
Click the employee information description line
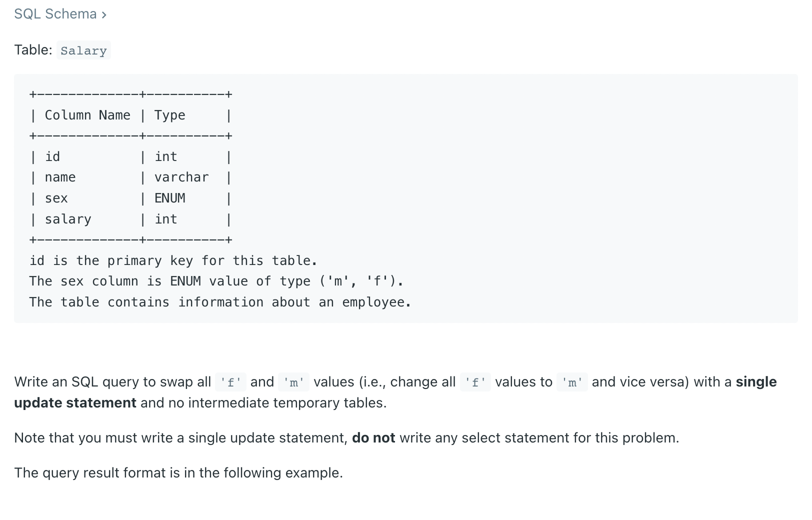click(220, 302)
